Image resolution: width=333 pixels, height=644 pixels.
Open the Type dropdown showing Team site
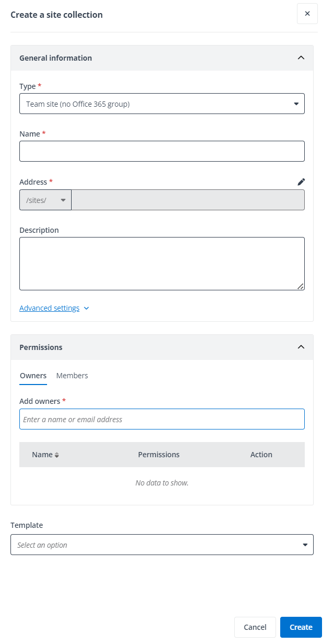click(162, 103)
